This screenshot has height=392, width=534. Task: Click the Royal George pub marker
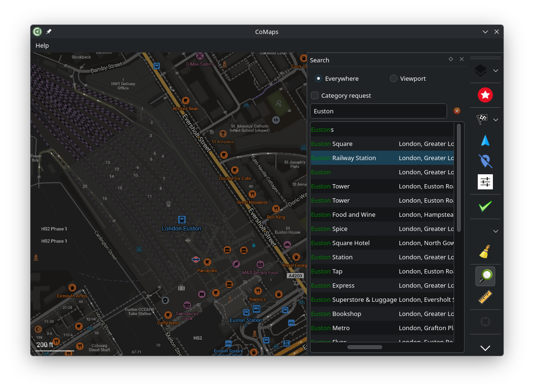point(296,257)
